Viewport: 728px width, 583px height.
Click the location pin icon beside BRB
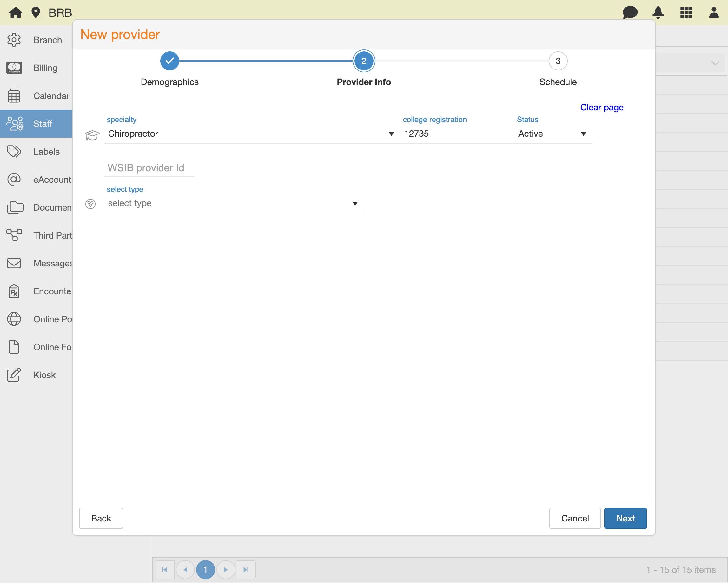pyautogui.click(x=36, y=13)
